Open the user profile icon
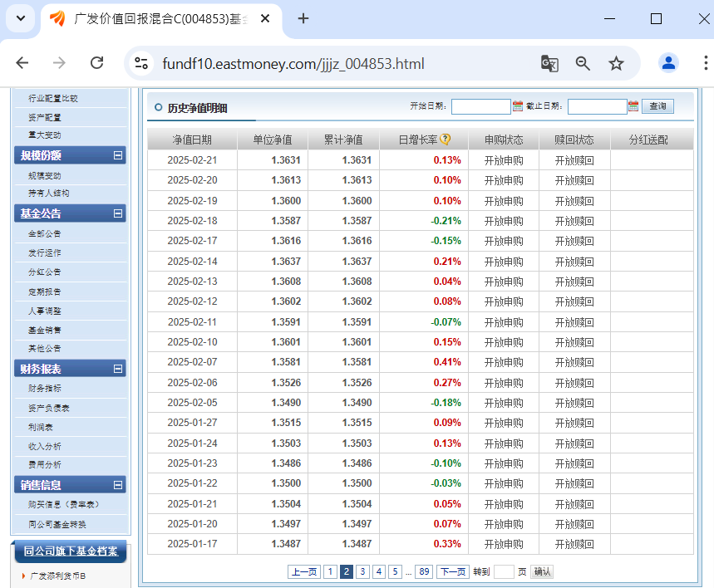The image size is (714, 588). (x=668, y=63)
